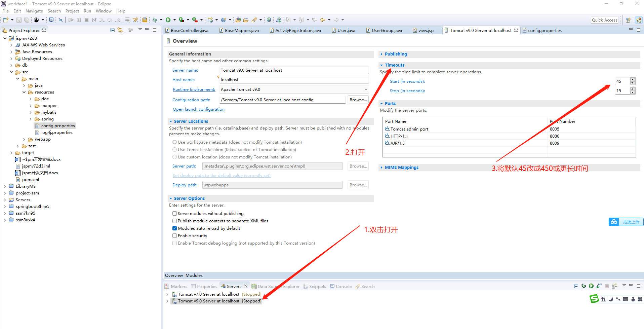Image resolution: width=644 pixels, height=329 pixels.
Task: Expand the MIME Mappings section
Action: (381, 168)
